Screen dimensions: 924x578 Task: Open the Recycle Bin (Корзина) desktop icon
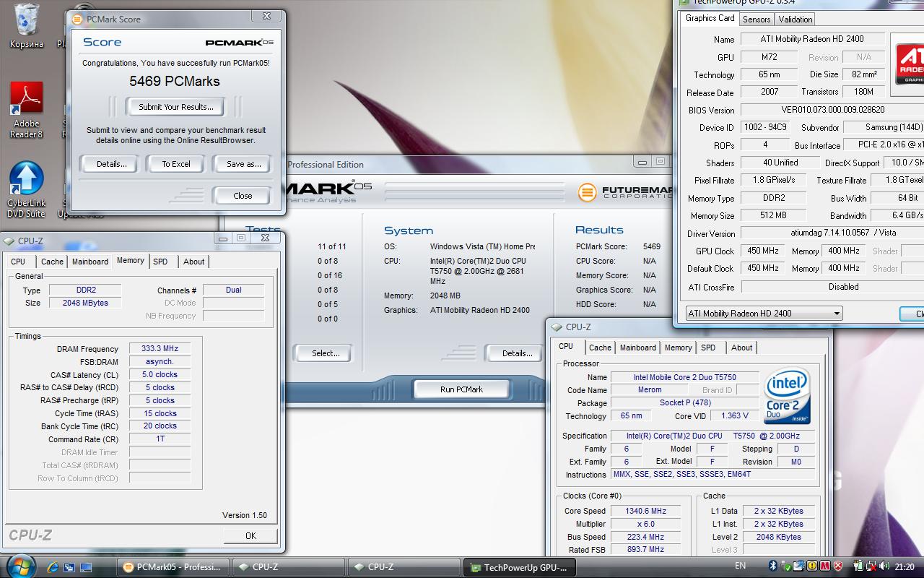pos(27,27)
